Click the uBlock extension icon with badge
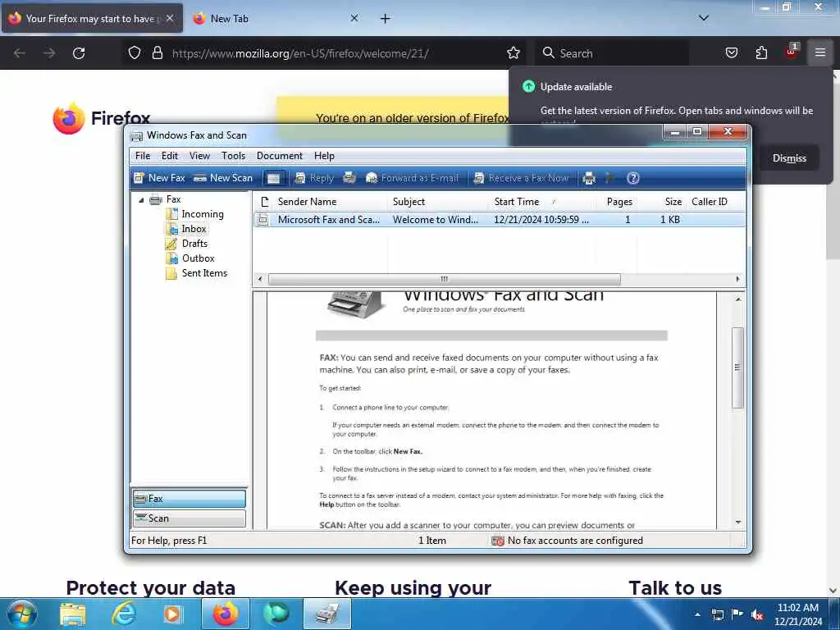 792,52
